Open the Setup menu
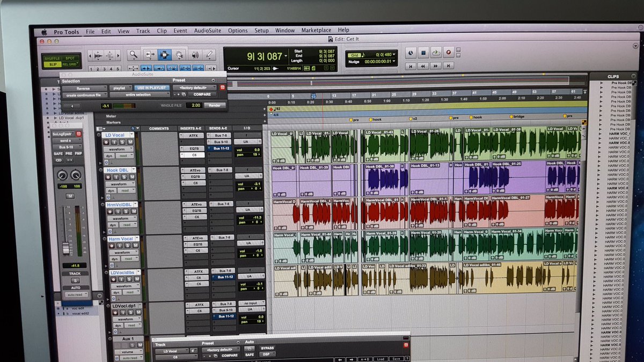Image resolution: width=644 pixels, height=362 pixels. pyautogui.click(x=261, y=31)
